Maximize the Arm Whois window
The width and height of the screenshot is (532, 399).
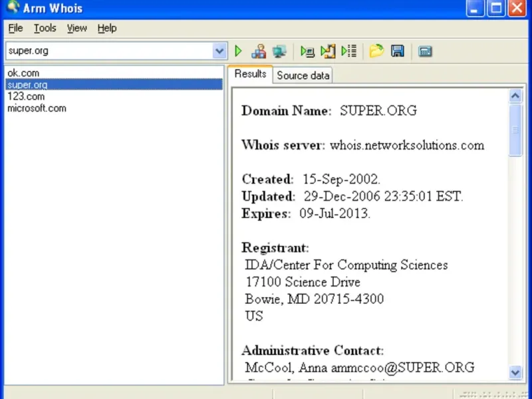(496, 8)
